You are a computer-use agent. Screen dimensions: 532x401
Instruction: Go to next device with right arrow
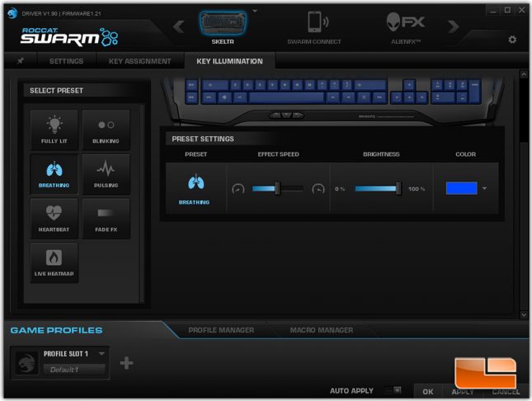pos(454,26)
